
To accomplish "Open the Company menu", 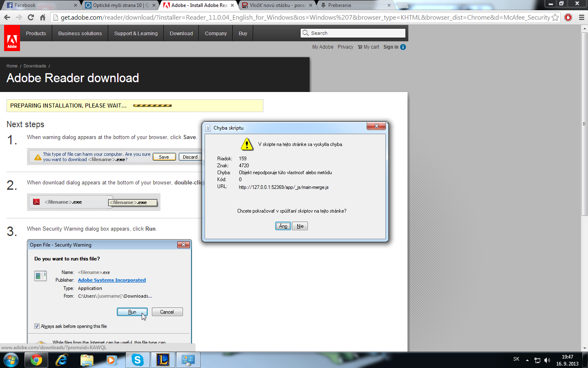I will 216,34.
